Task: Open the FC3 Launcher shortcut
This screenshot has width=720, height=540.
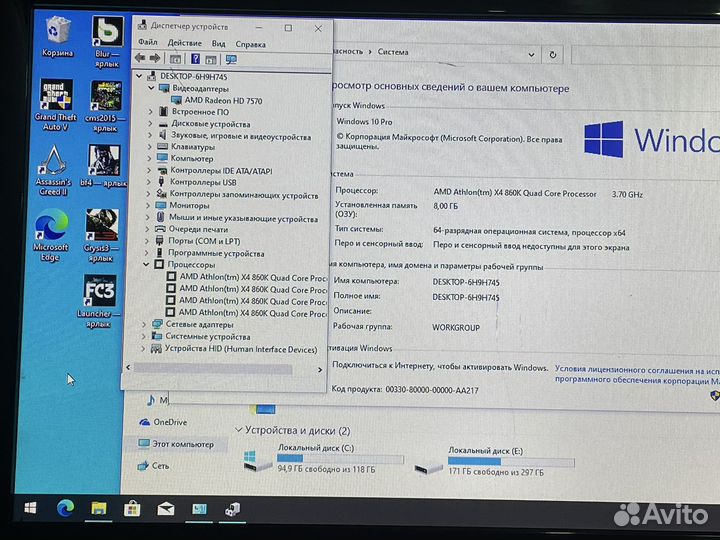Action: tap(99, 301)
